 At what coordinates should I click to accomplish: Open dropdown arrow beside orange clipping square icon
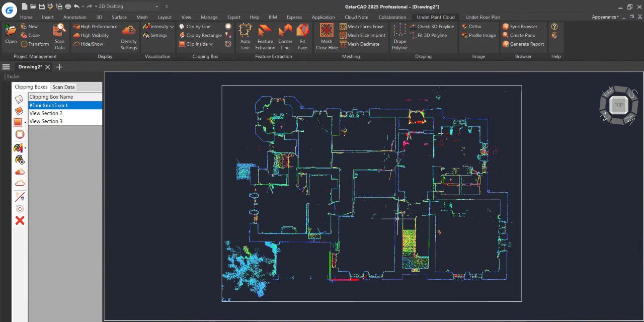(25, 123)
